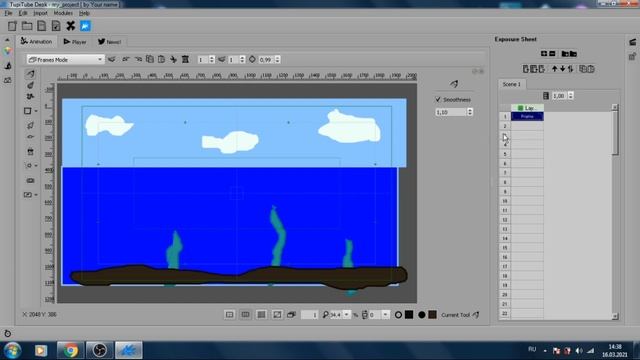The width and height of the screenshot is (640, 360).
Task: Click the Lay layer header
Action: [x=527, y=108]
